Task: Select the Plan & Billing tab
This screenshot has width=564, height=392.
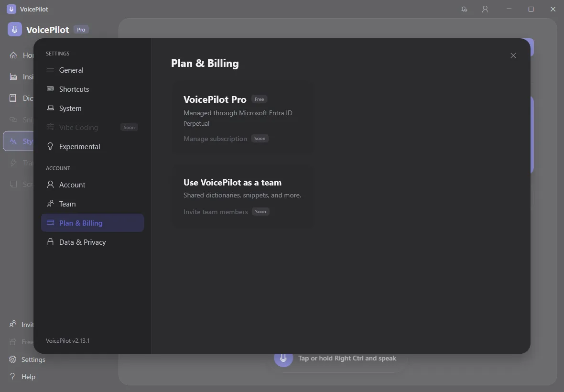Action: pyautogui.click(x=92, y=223)
